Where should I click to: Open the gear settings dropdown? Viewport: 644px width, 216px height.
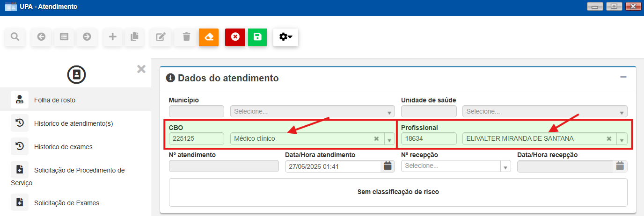tap(285, 37)
